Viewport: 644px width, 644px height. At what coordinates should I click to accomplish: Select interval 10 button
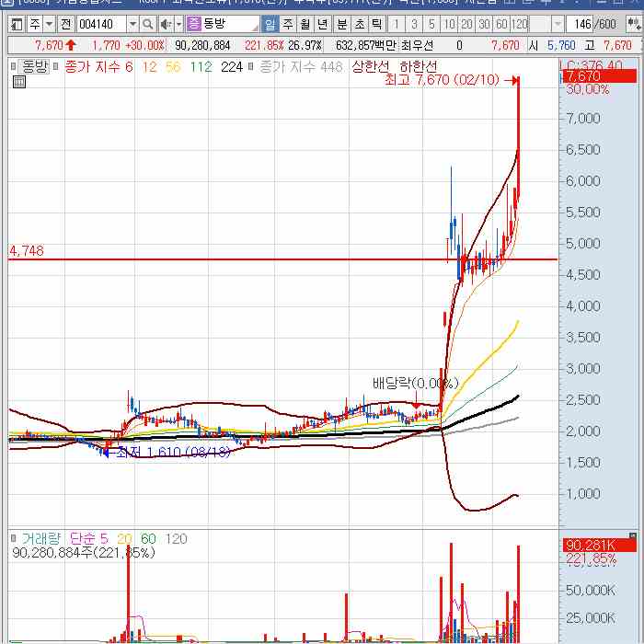click(x=449, y=24)
